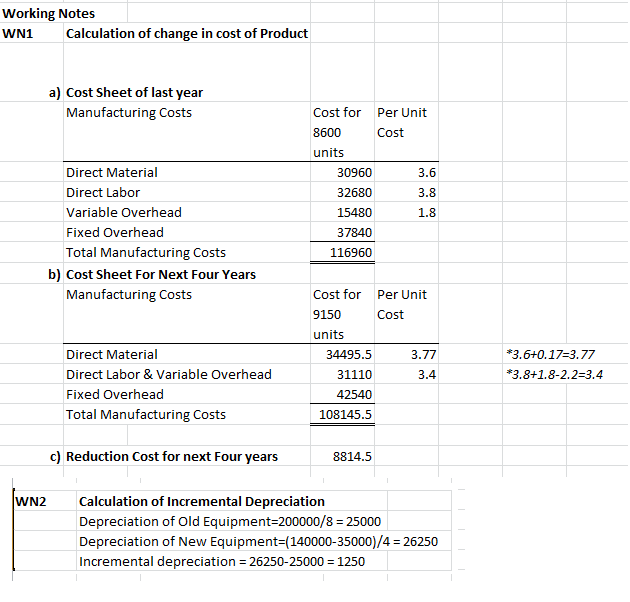Click 'Direct Labor & Variable Overhead' label
This screenshot has width=630, height=602.
click(x=169, y=375)
